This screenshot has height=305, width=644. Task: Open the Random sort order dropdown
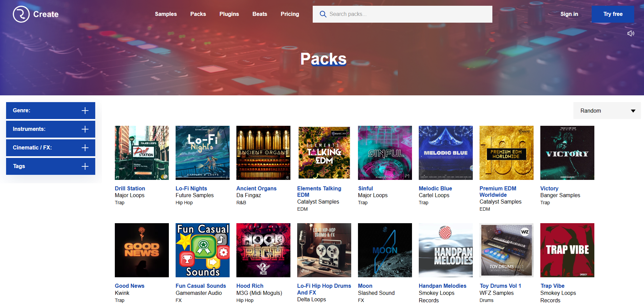coord(607,111)
